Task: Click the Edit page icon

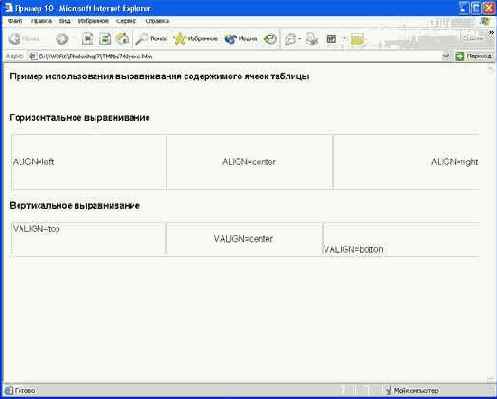Action: tap(331, 39)
